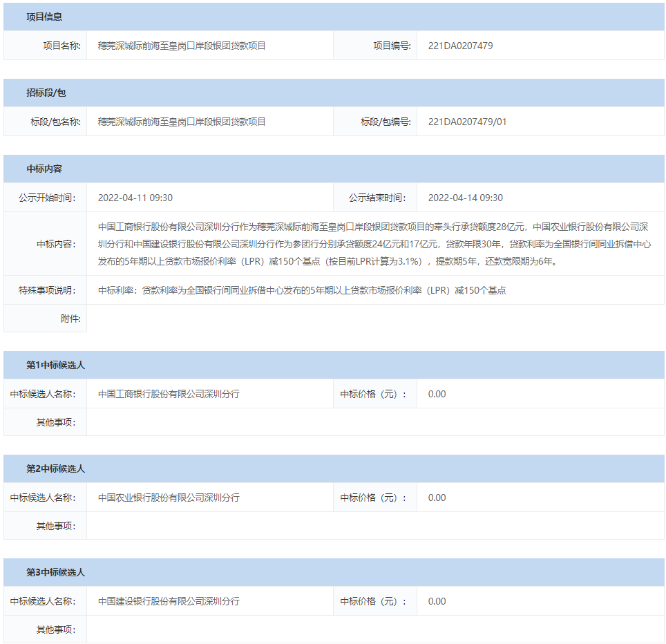666x644 pixels.
Task: Select candidate name 中国建设银行股份有限公司深圳分行
Action: pyautogui.click(x=169, y=601)
